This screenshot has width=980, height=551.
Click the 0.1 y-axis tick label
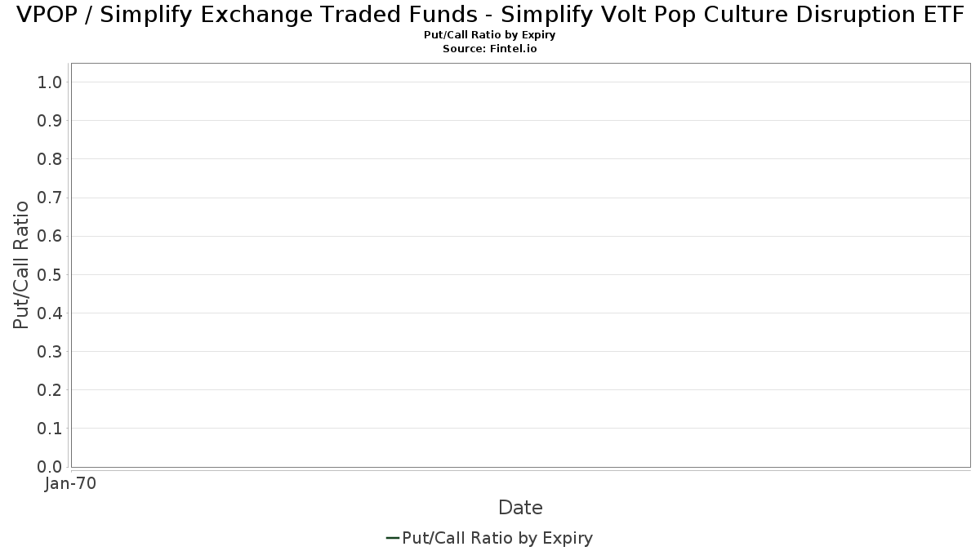[x=50, y=428]
